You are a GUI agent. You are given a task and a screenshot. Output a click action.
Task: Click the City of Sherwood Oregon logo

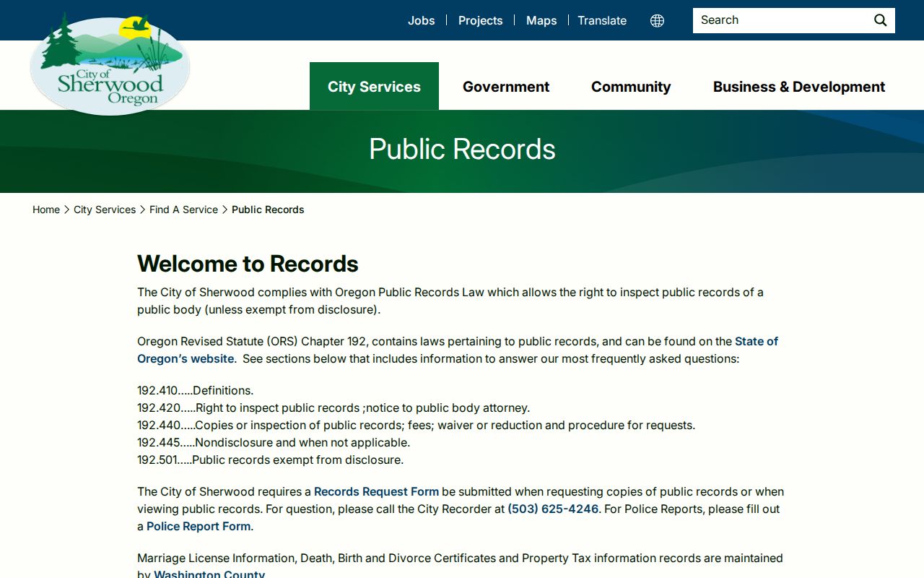110,64
